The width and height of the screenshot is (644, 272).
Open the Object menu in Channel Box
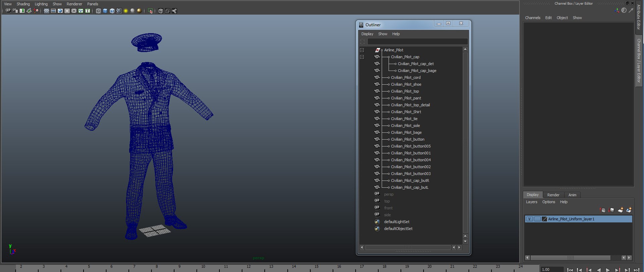(x=562, y=18)
